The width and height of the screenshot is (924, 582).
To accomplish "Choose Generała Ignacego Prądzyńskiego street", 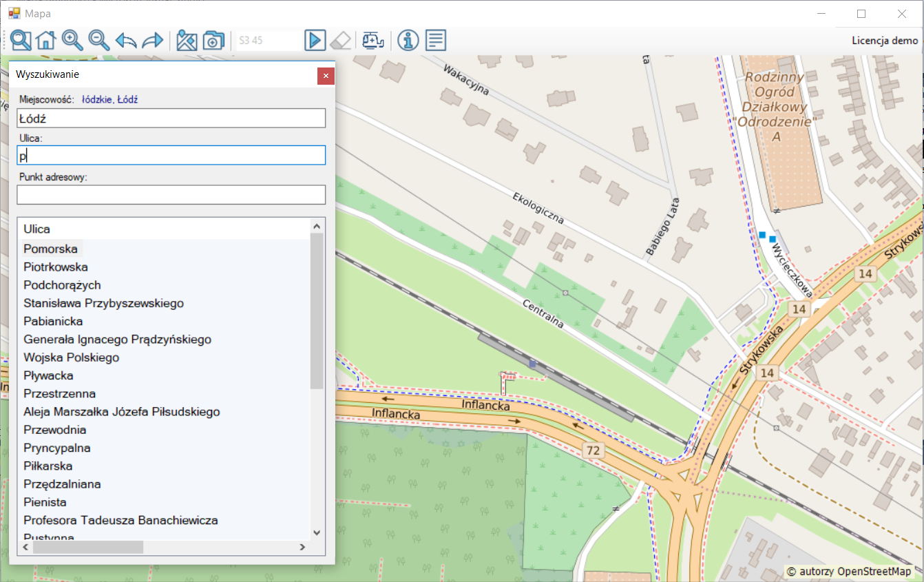I will pyautogui.click(x=117, y=340).
